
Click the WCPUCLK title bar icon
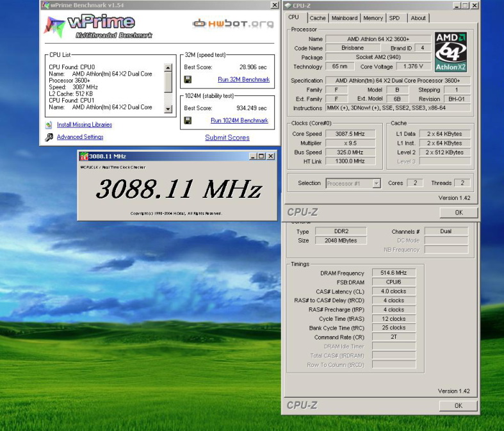coord(84,156)
